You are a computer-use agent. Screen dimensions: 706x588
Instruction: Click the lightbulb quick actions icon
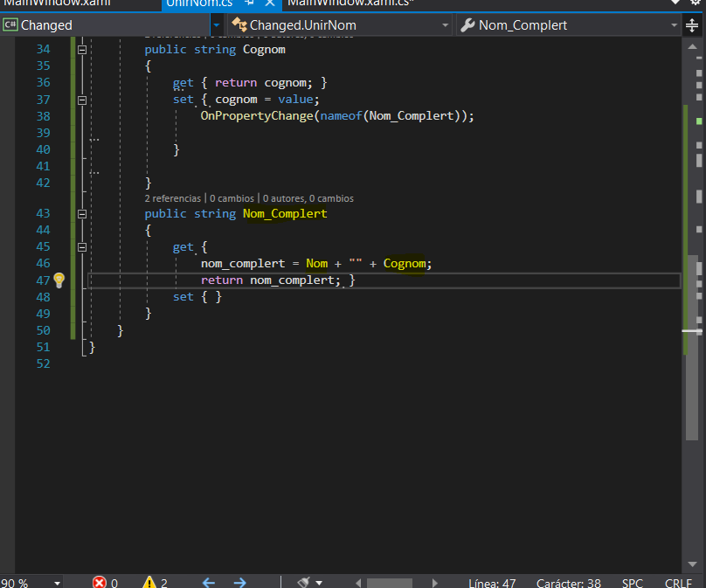(59, 280)
